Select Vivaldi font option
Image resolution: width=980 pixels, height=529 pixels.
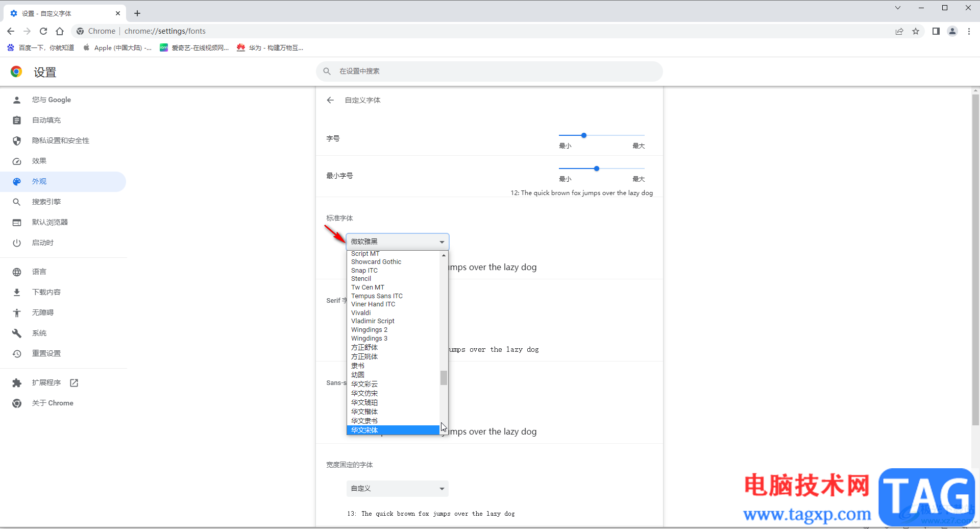[x=393, y=313]
